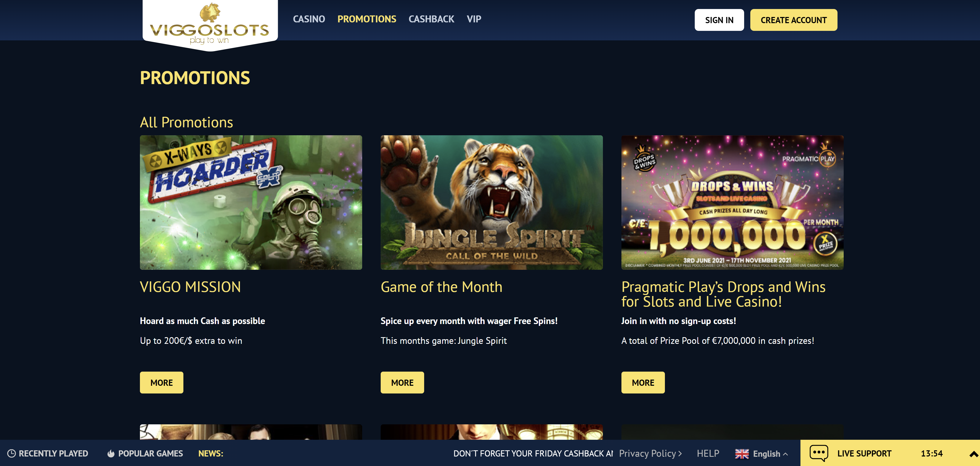The width and height of the screenshot is (980, 466).
Task: Open the English language dropdown
Action: [770, 454]
